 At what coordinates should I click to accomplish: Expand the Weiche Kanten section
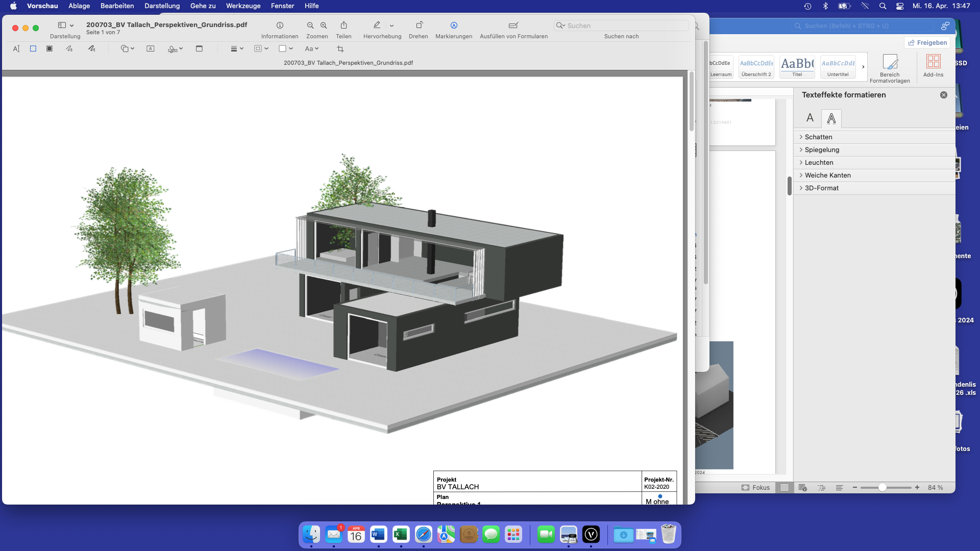coord(874,176)
